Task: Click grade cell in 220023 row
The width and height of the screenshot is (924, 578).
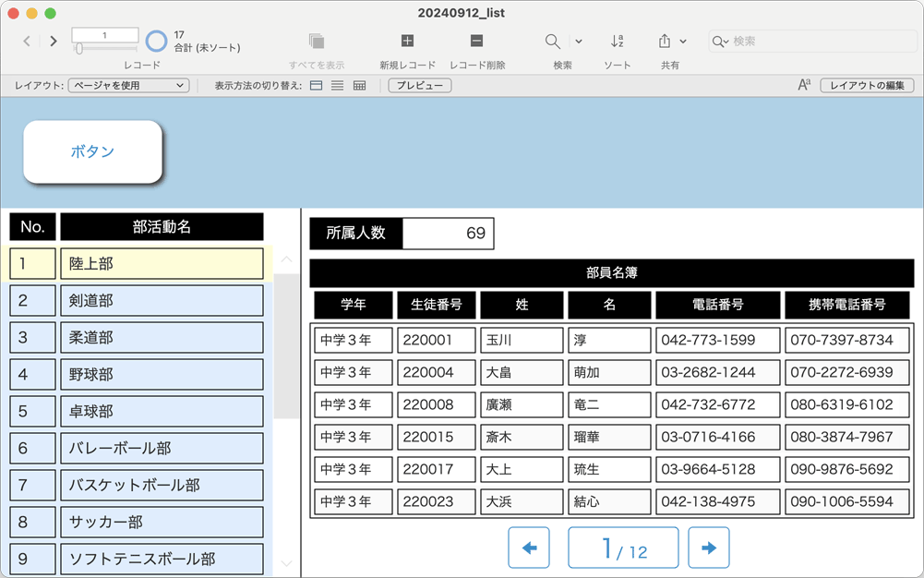Action: click(x=353, y=502)
